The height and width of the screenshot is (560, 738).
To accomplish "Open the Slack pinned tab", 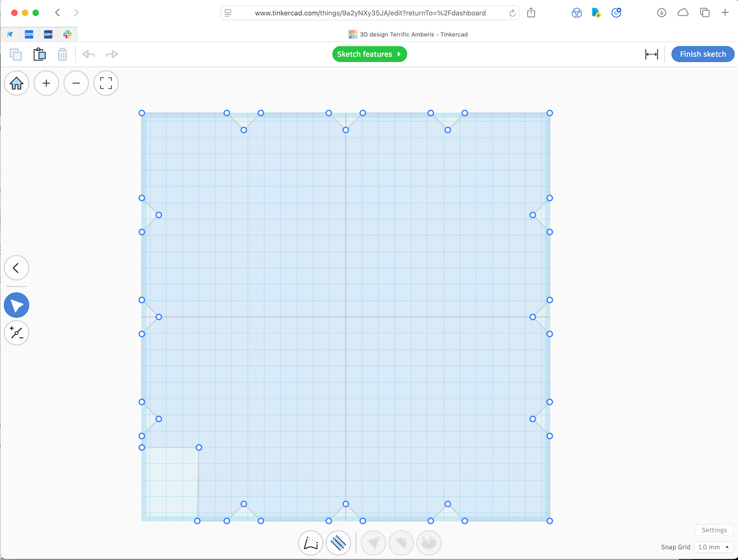I will click(x=67, y=34).
